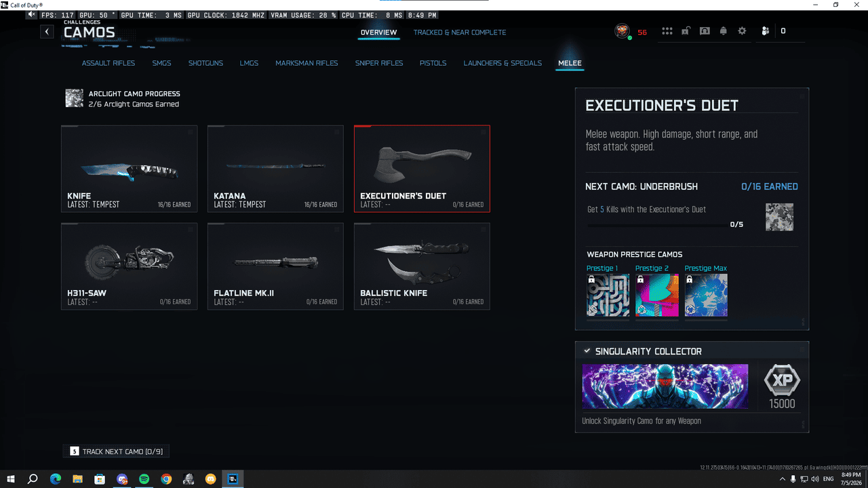Open Sniper Rifles category

coord(379,63)
